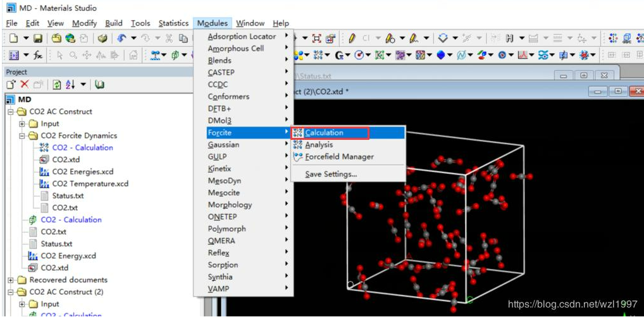Click the Adsorption Locator module toolbar icon
Screen dimensions: 644x317
pyautogui.click(x=155, y=55)
